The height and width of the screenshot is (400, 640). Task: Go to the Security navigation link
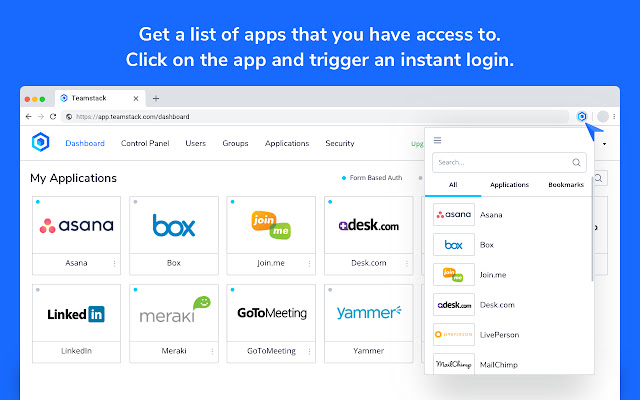pyautogui.click(x=340, y=143)
